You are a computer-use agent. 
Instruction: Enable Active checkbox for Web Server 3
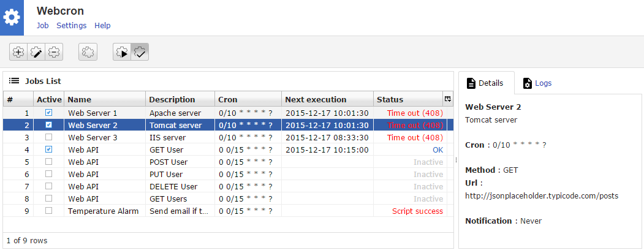49,137
